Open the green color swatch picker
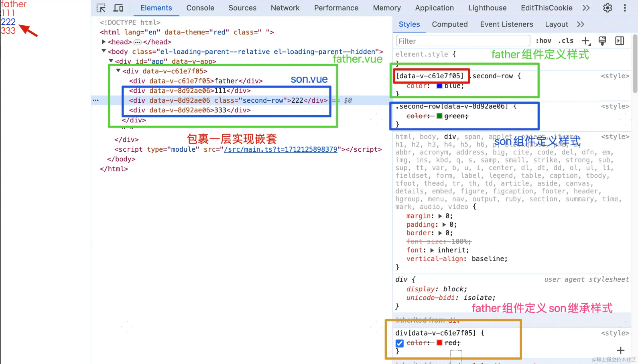 (x=439, y=116)
